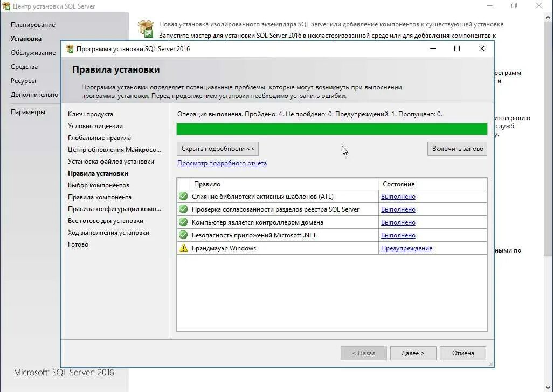
Task: Select Правила установки step in wizard list
Action: [98, 173]
